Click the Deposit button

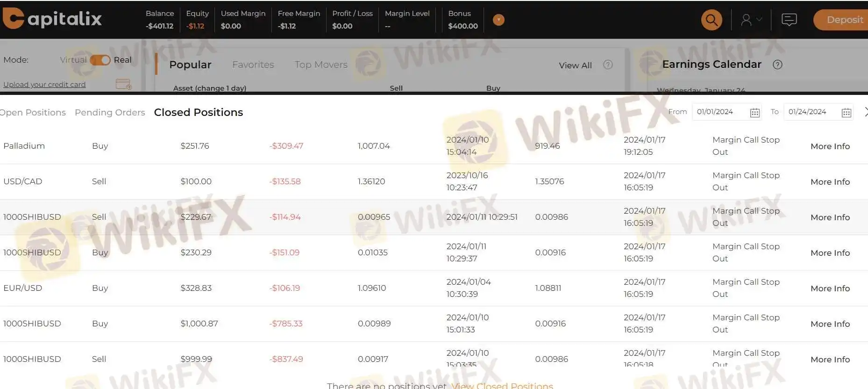[x=841, y=20]
